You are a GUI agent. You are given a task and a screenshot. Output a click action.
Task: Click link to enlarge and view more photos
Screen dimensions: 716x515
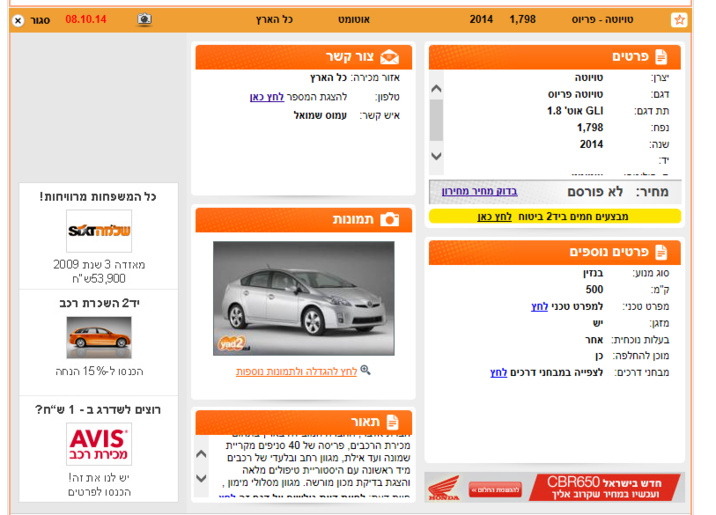coord(296,372)
